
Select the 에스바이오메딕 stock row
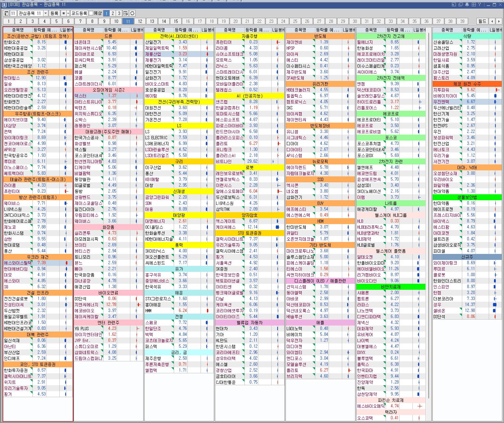tap(391, 406)
